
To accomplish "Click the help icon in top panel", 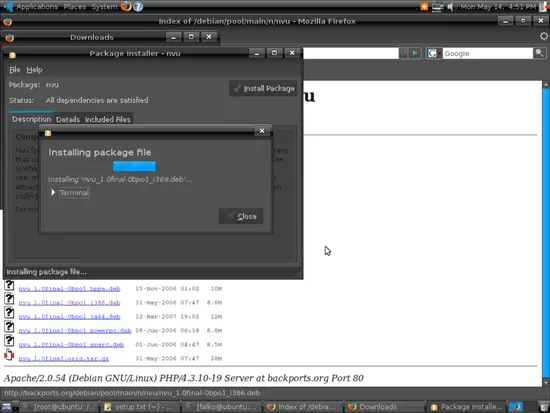I will 138,6.
